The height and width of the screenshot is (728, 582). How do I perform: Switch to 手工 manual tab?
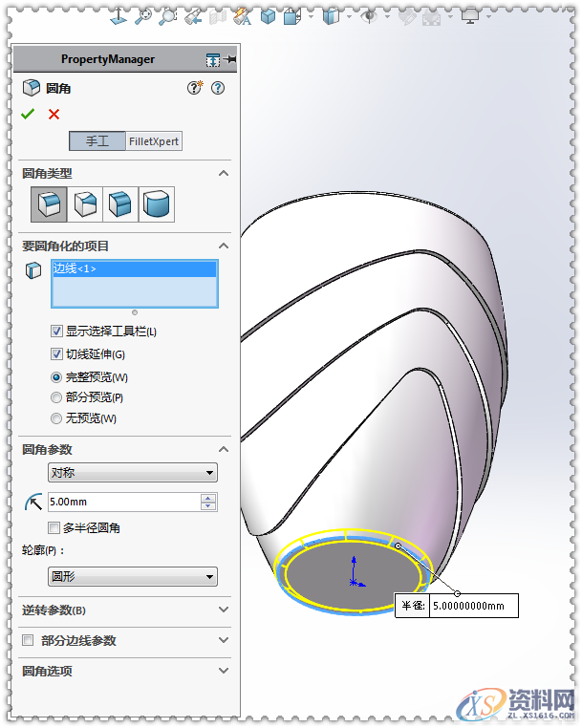(x=97, y=141)
